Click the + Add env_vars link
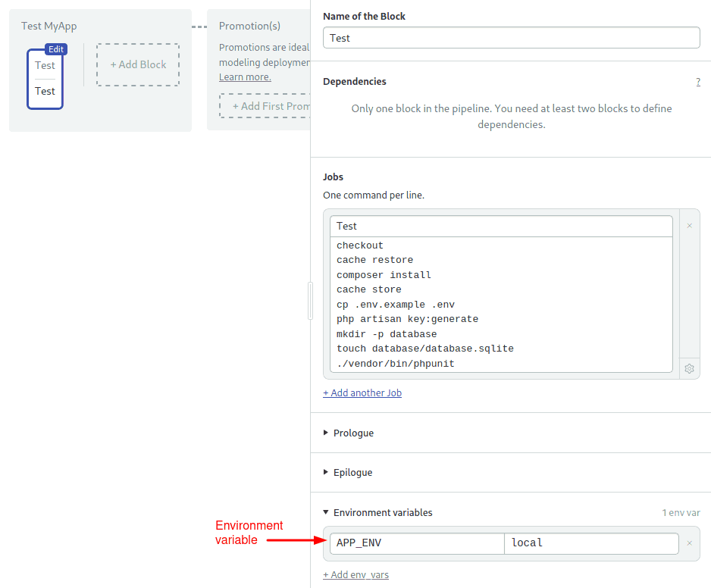711x588 pixels. point(355,575)
